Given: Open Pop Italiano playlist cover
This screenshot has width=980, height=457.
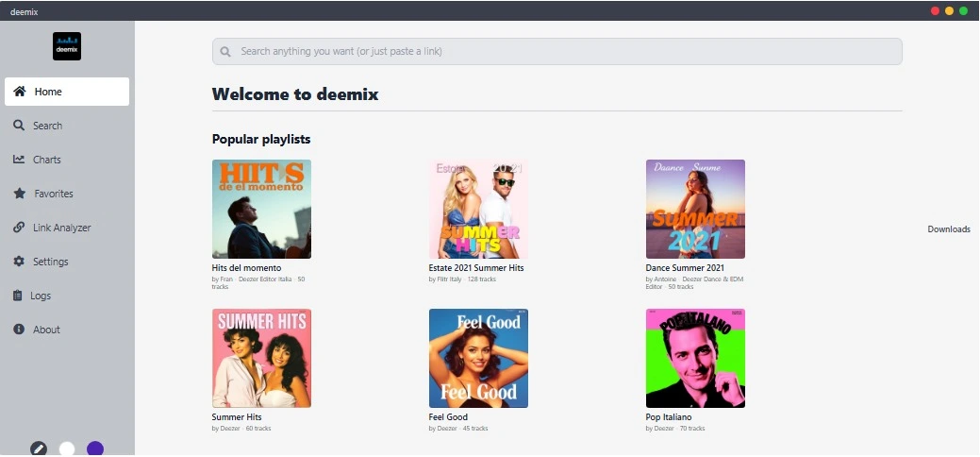Looking at the screenshot, I should [x=695, y=358].
